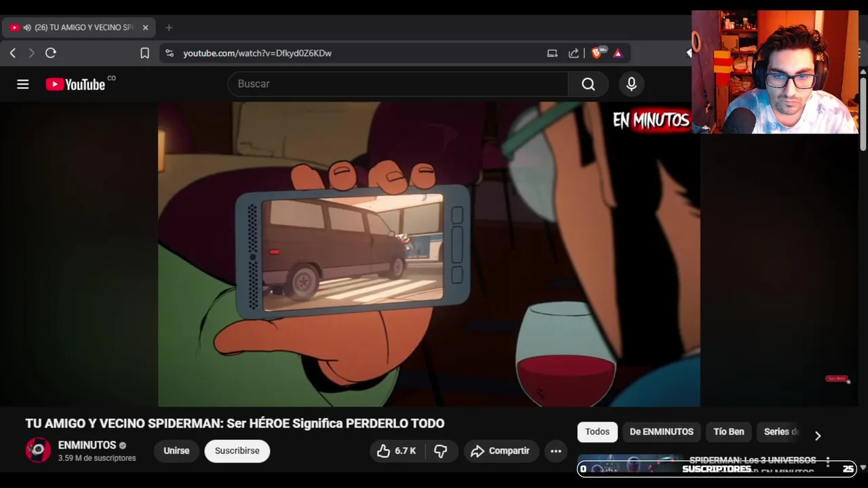
Task: Click the 3.59 M de suscriptores text
Action: coord(97,458)
